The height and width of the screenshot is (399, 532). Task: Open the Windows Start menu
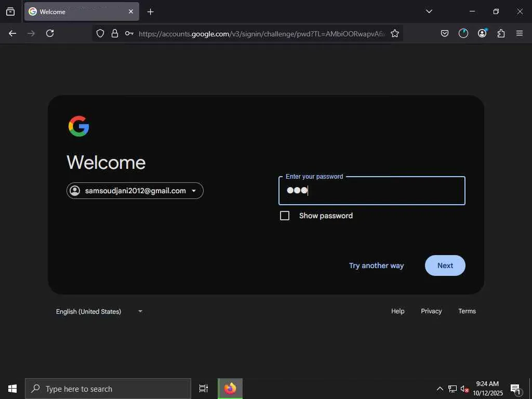[x=12, y=389]
